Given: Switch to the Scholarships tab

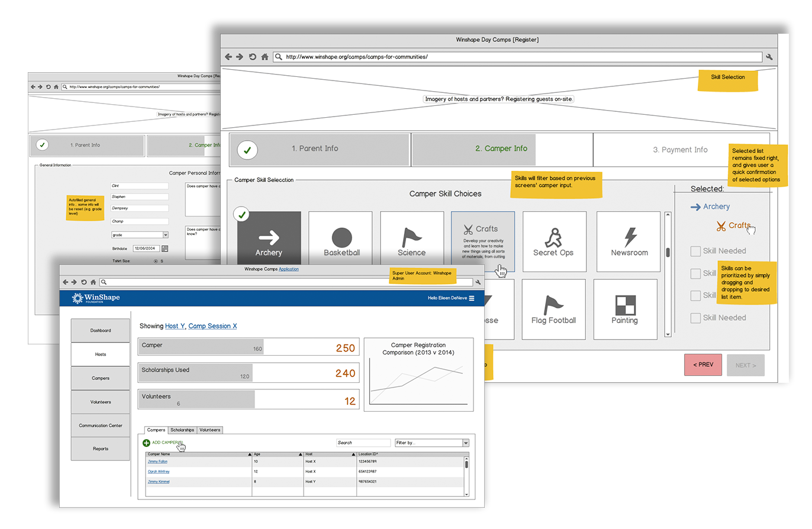Looking at the screenshot, I should (182, 430).
